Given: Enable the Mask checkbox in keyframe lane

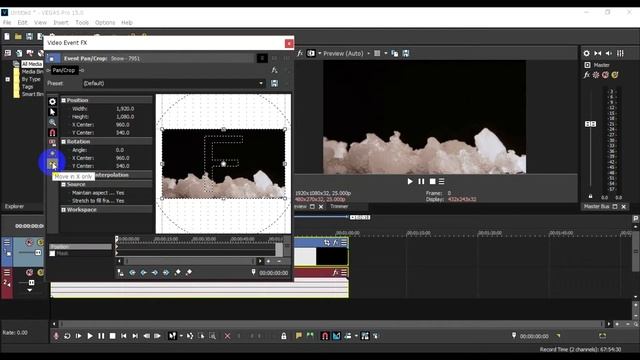Looking at the screenshot, I should [x=52, y=253].
